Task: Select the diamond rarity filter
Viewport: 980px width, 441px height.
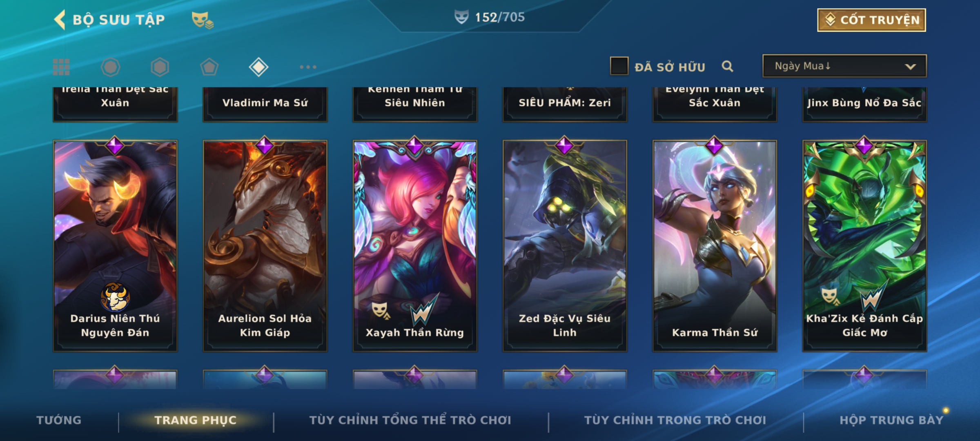Action: [x=258, y=67]
